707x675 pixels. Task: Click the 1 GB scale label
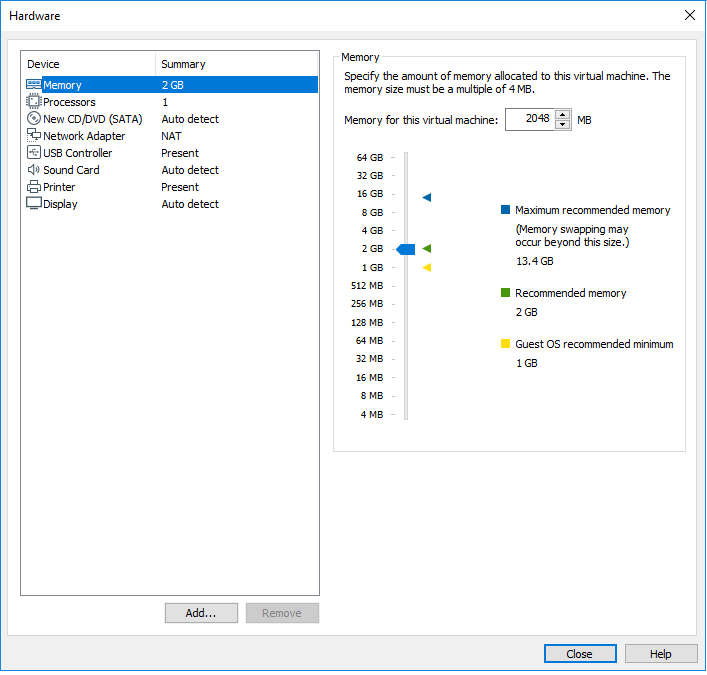pos(372,268)
